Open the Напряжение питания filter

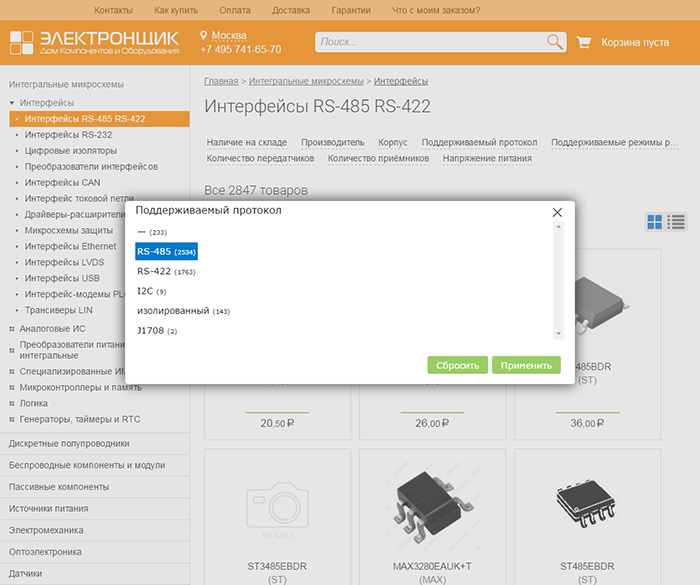(487, 159)
